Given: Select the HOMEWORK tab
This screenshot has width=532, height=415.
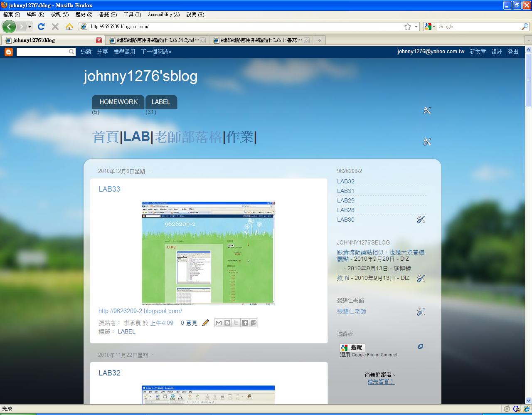Looking at the screenshot, I should click(118, 102).
